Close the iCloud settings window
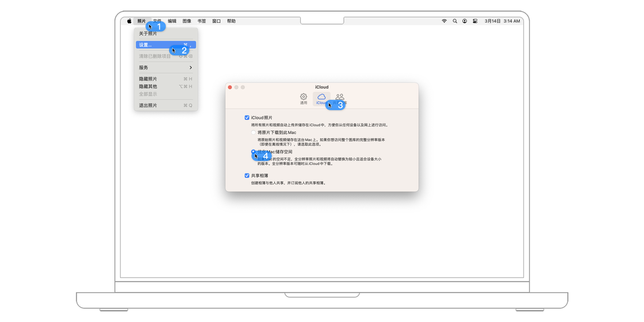Screen dimensions: 644x322 (230, 87)
